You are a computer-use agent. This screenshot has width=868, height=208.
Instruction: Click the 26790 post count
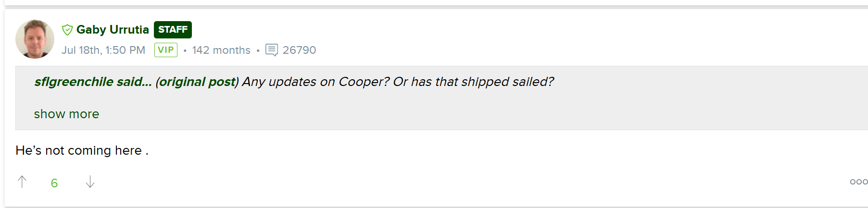pyautogui.click(x=299, y=50)
